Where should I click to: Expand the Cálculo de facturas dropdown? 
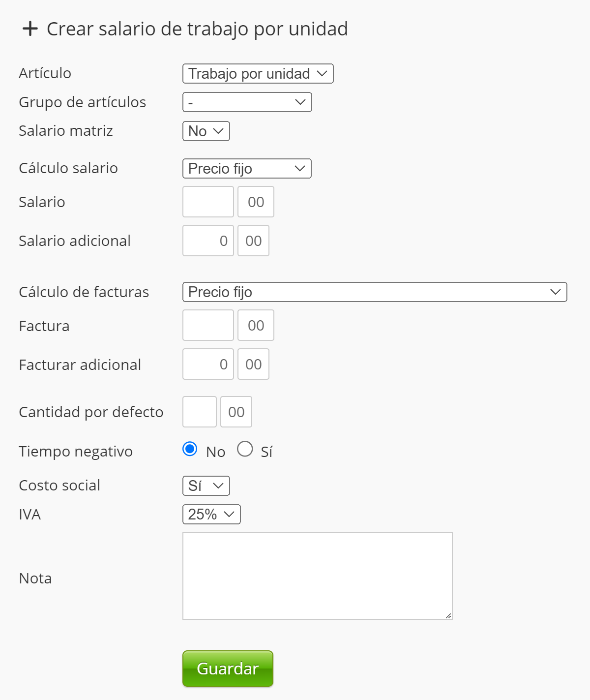pyautogui.click(x=374, y=292)
